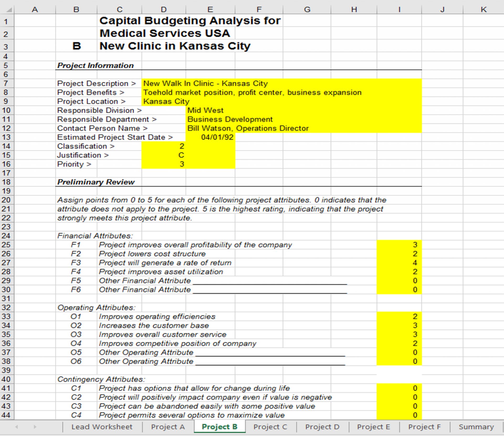504x436 pixels.
Task: Select the bold 'B' project letter cell
Action: pyautogui.click(x=76, y=46)
